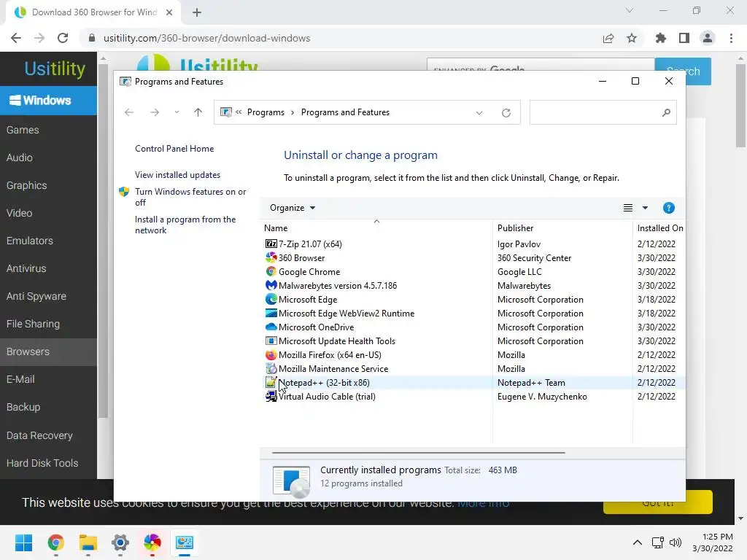The width and height of the screenshot is (747, 560).
Task: Click the web page vertical scrollbar
Action: [x=740, y=106]
